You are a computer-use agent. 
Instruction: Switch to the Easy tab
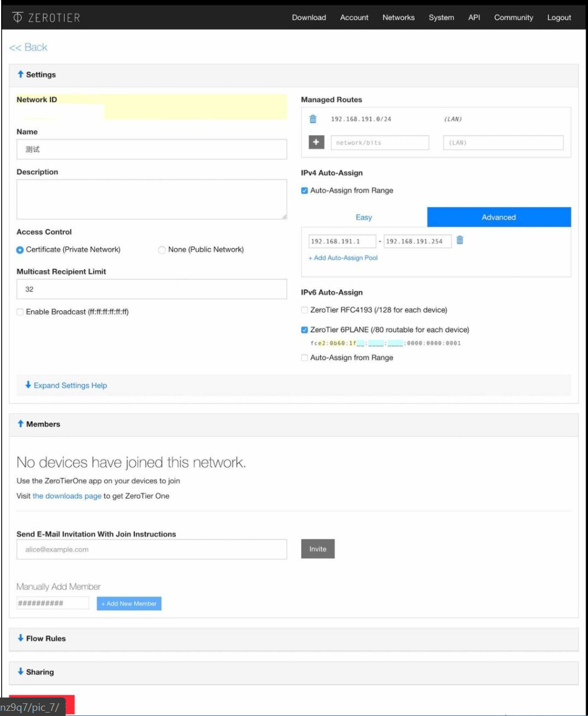[x=364, y=217]
